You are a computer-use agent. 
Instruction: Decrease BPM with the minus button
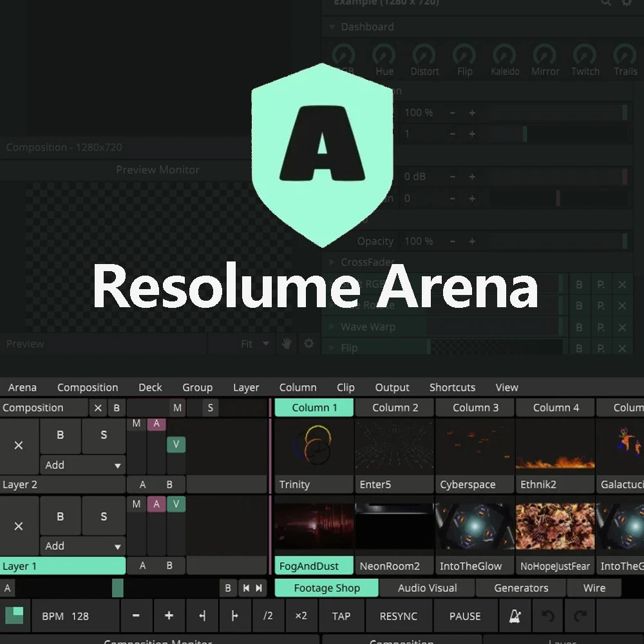pyautogui.click(x=136, y=616)
